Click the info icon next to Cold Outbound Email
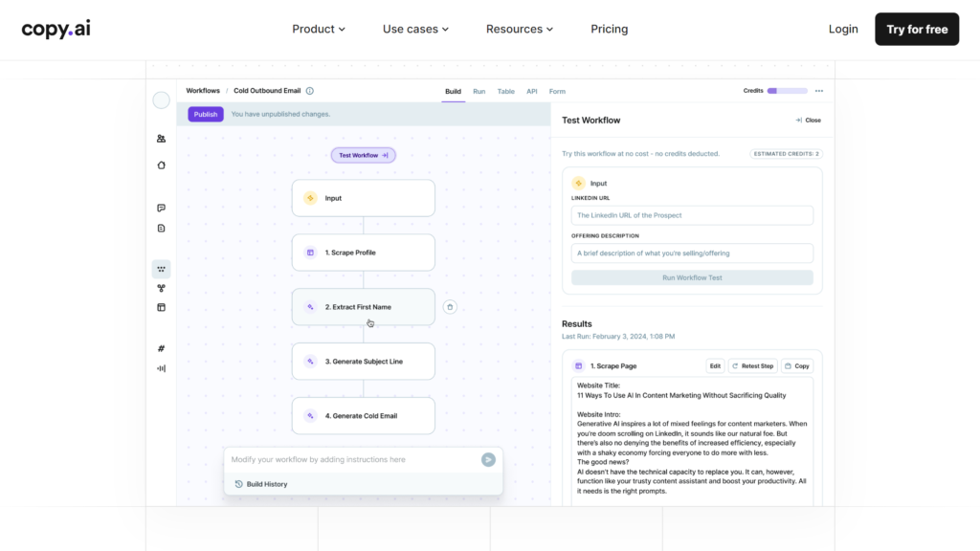The image size is (980, 551). (x=310, y=91)
